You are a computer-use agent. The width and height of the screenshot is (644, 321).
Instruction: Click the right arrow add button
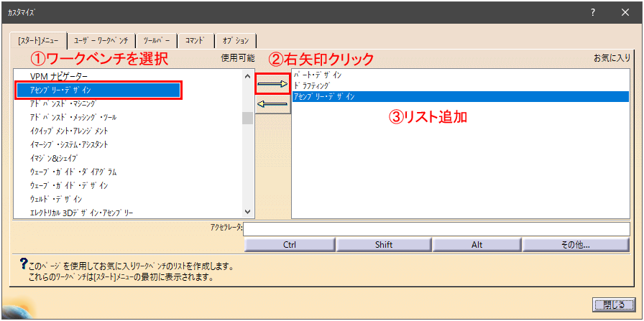click(272, 84)
